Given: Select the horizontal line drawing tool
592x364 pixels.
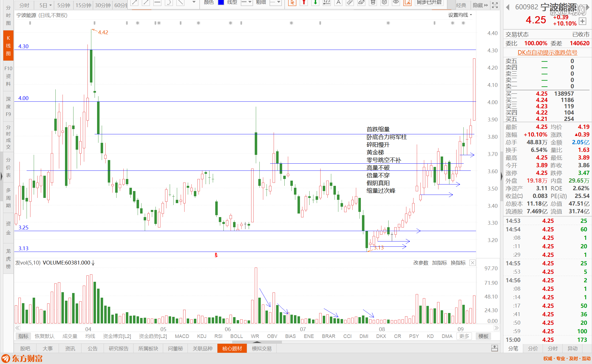Looking at the screenshot, I should pos(157,3).
